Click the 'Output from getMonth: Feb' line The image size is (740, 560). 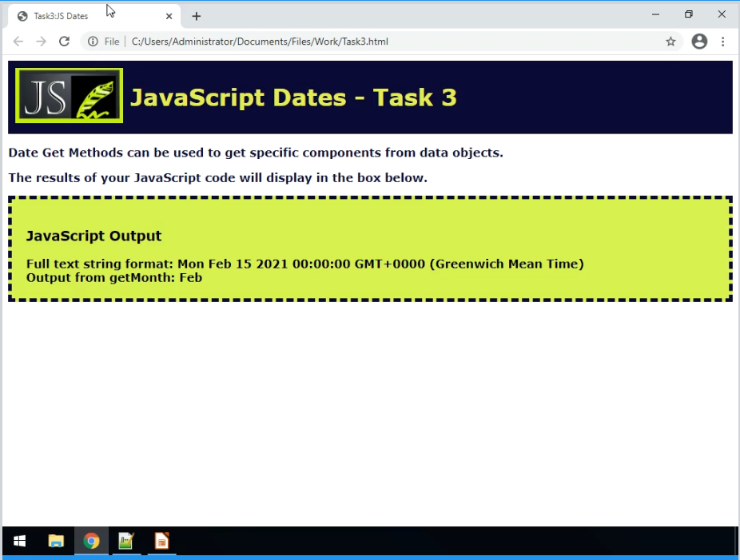click(x=114, y=277)
